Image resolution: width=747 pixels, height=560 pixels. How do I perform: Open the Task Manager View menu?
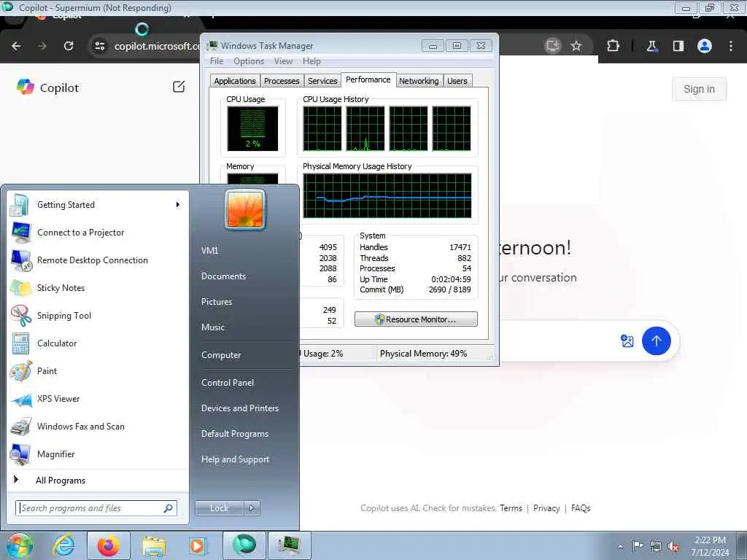[x=283, y=61]
